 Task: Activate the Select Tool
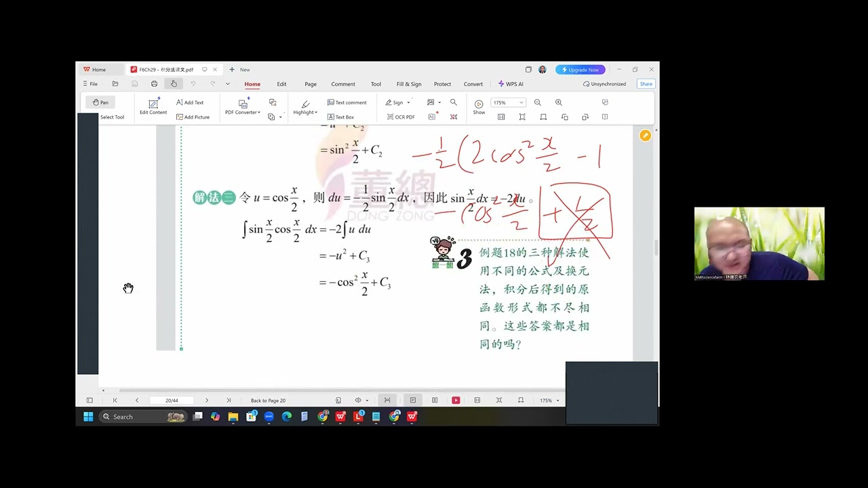(112, 117)
